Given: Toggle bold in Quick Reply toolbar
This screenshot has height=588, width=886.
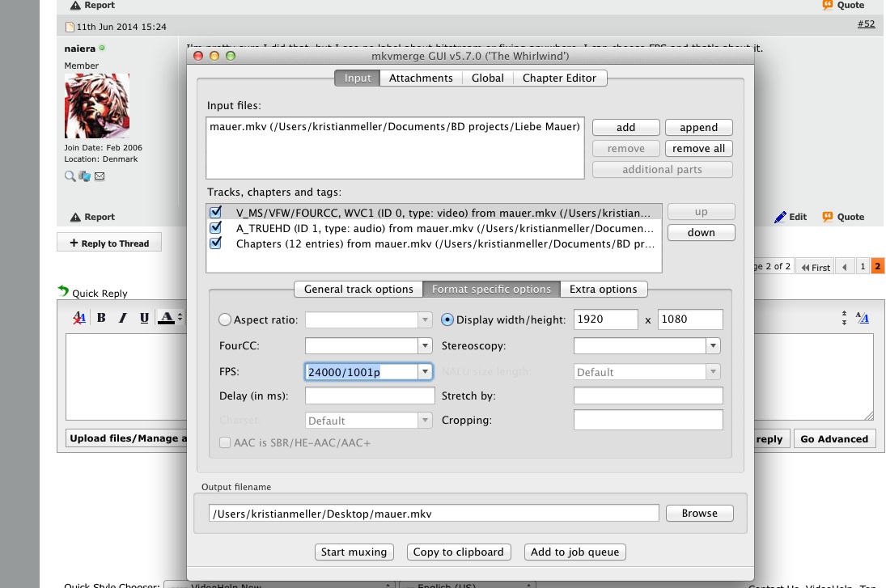Looking at the screenshot, I should tap(101, 317).
